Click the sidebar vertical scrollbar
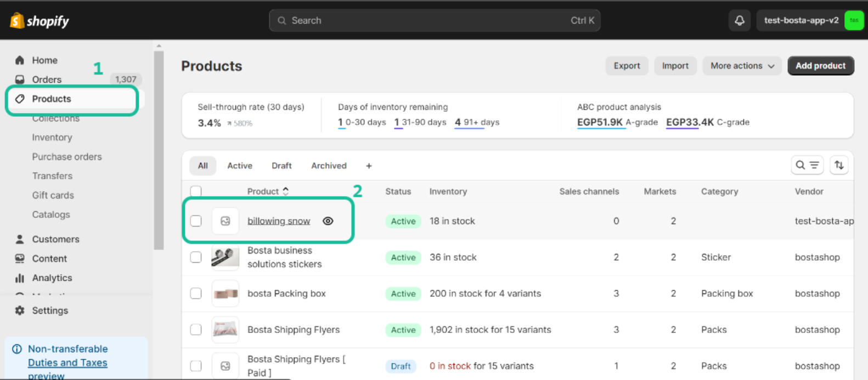Viewport: 868px width, 380px height. [159, 150]
